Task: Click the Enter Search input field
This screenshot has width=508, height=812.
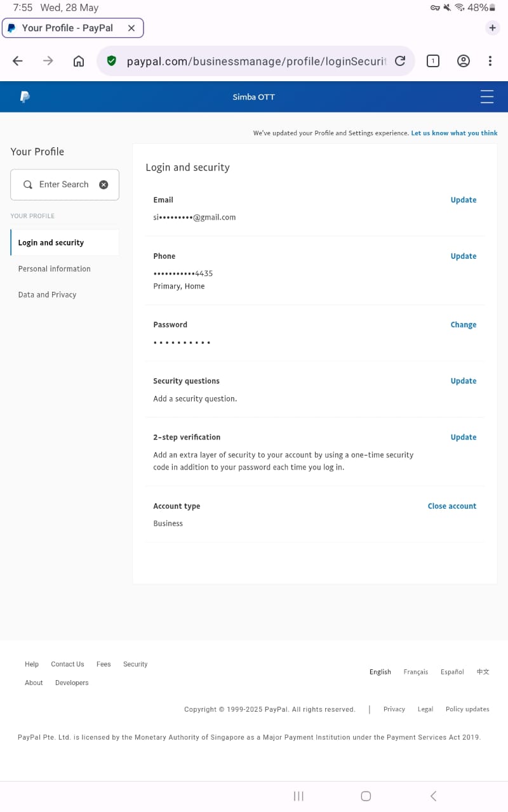Action: 63,185
